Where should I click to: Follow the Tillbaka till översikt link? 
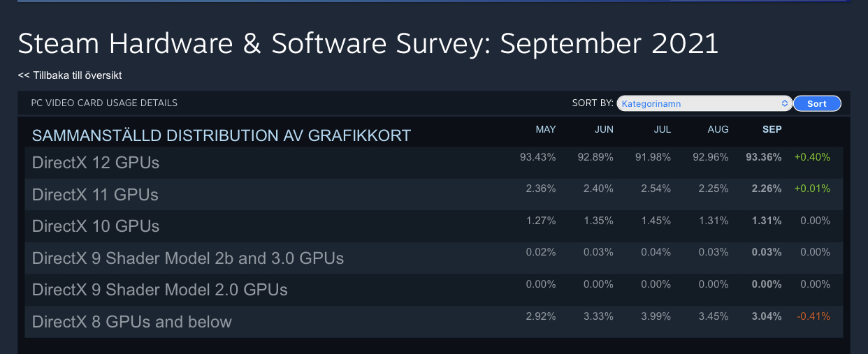[74, 75]
